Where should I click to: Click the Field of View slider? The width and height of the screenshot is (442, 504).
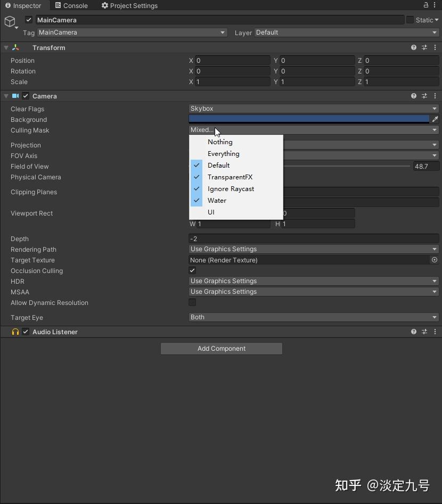point(347,166)
